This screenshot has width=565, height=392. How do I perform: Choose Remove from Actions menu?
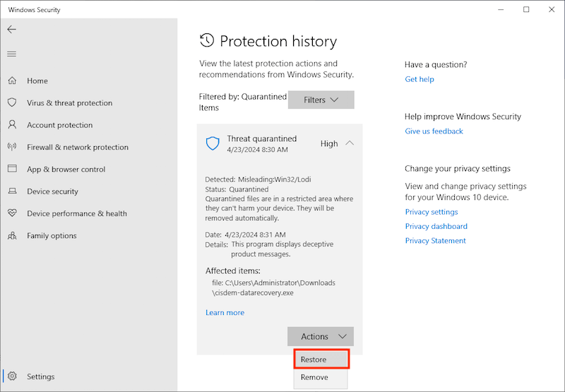pyautogui.click(x=321, y=377)
